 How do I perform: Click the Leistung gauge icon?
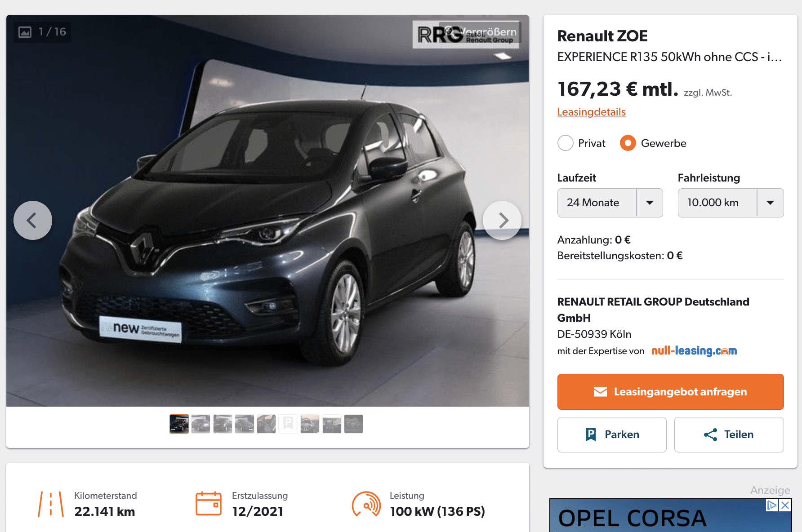366,504
